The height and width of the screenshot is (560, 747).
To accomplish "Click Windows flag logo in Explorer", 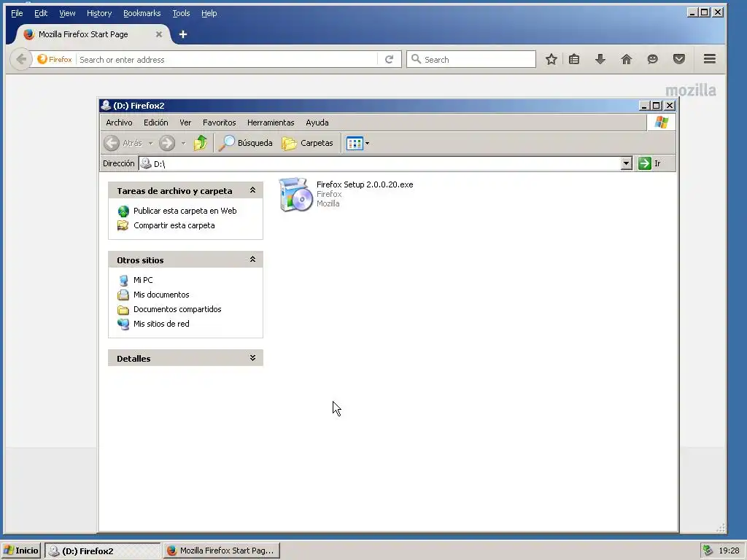I will pyautogui.click(x=661, y=122).
